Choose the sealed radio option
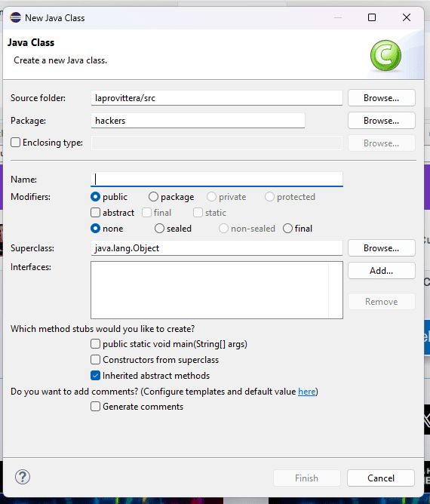This screenshot has width=430, height=504. (x=159, y=229)
